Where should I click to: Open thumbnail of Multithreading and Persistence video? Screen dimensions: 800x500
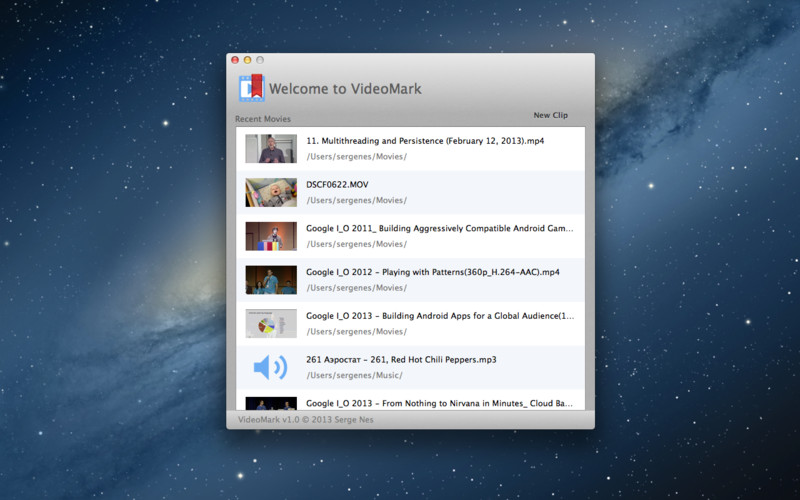click(x=271, y=148)
